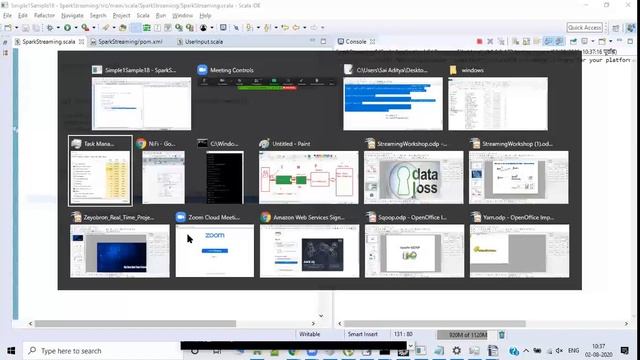
Task: Switch to the SparkStreaming/pom.xml tab
Action: coord(130,42)
